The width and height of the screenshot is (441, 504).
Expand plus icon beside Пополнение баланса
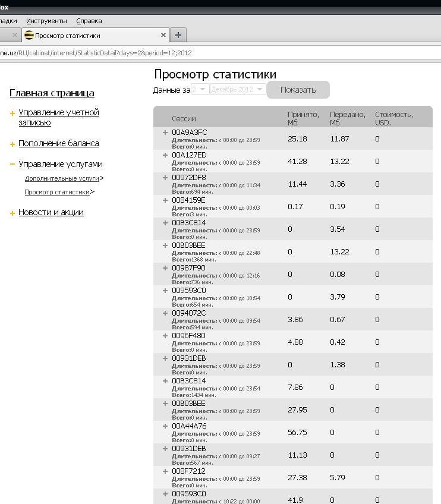(x=12, y=144)
